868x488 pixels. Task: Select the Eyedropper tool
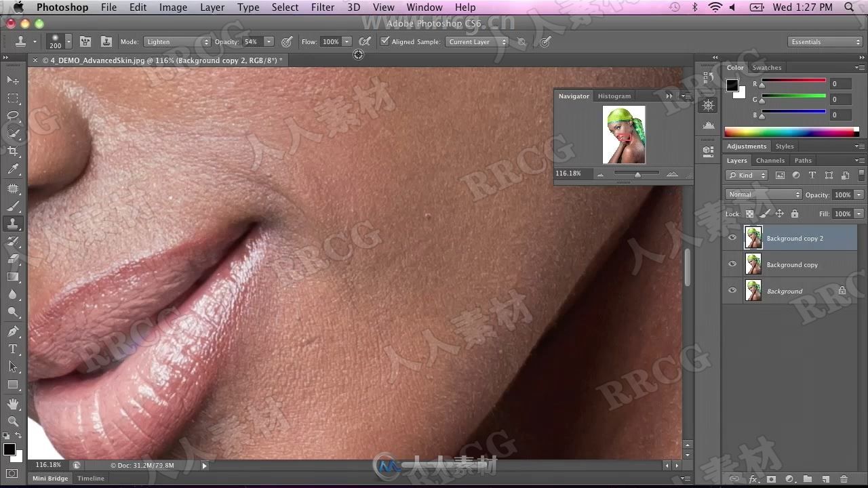point(13,169)
